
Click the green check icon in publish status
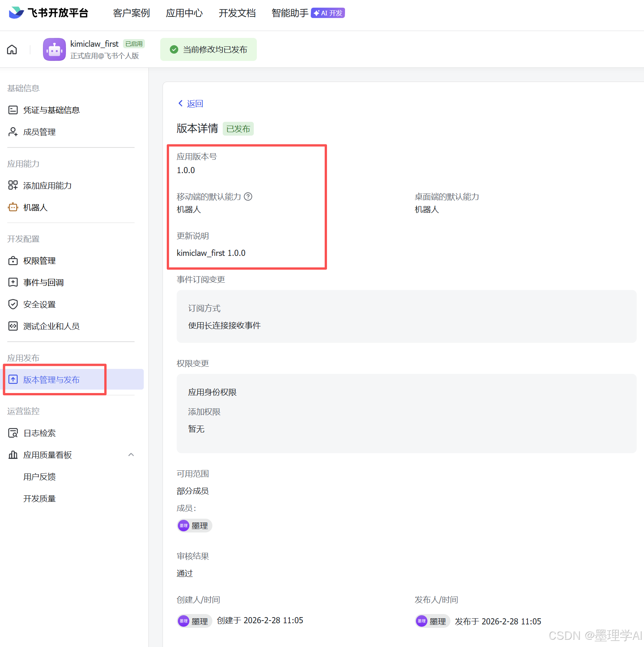pos(174,49)
